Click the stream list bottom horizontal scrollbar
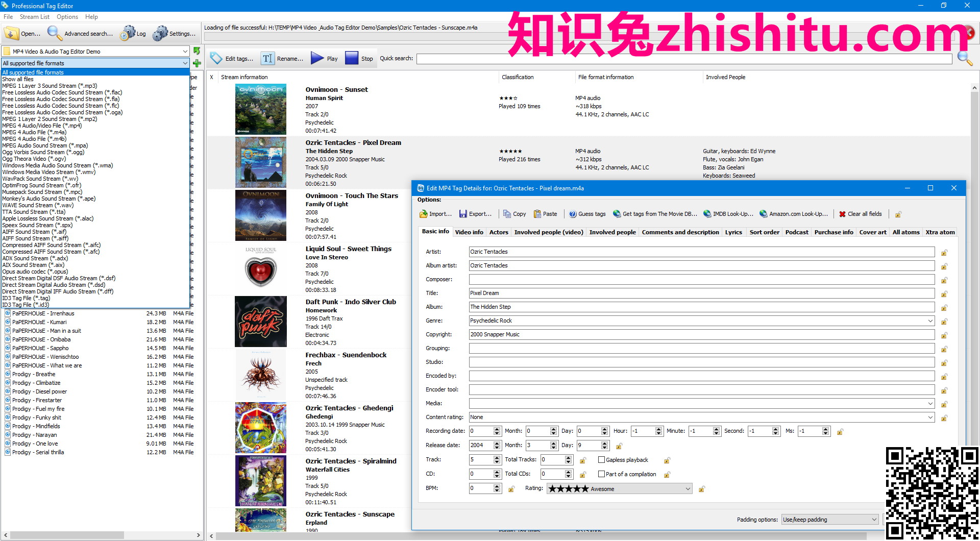Screen dimensions: 980x541 point(541,536)
